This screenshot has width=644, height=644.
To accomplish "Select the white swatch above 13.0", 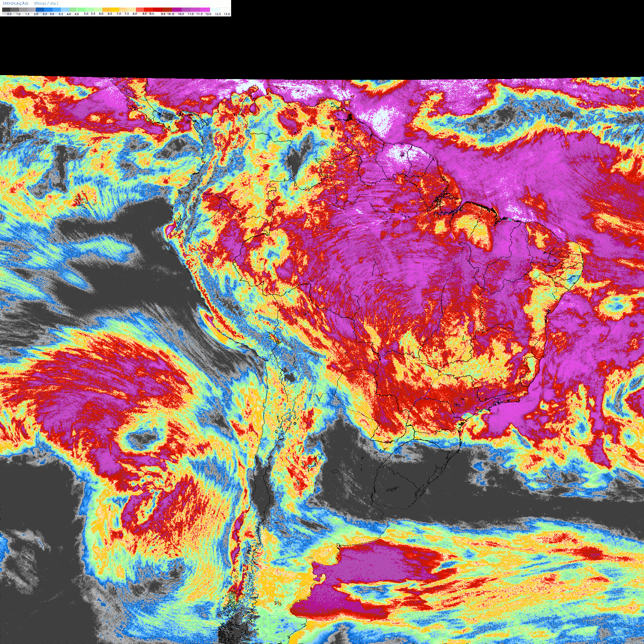I will (225, 10).
